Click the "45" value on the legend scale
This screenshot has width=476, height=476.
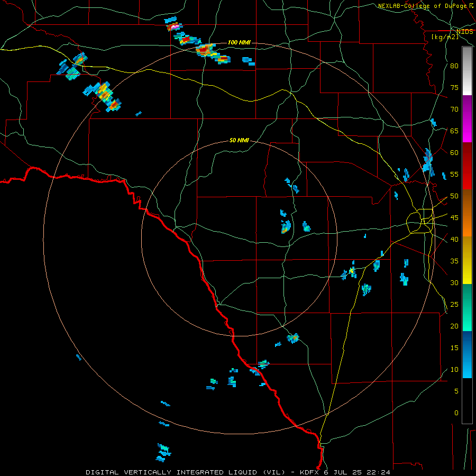click(454, 218)
